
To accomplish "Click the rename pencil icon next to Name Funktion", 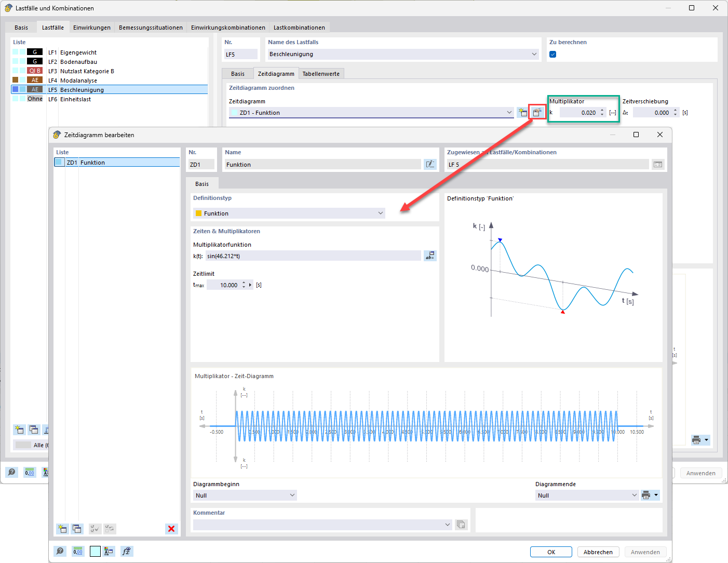I will coord(430,164).
